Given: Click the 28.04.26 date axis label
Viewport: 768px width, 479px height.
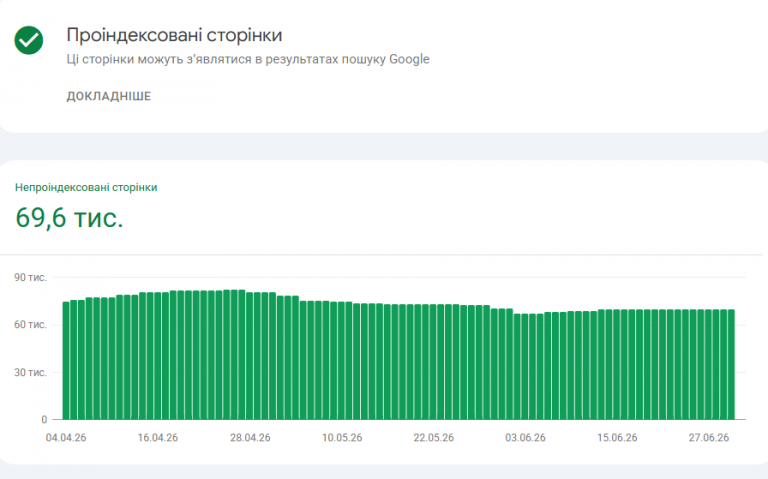Looking at the screenshot, I should click(x=250, y=438).
